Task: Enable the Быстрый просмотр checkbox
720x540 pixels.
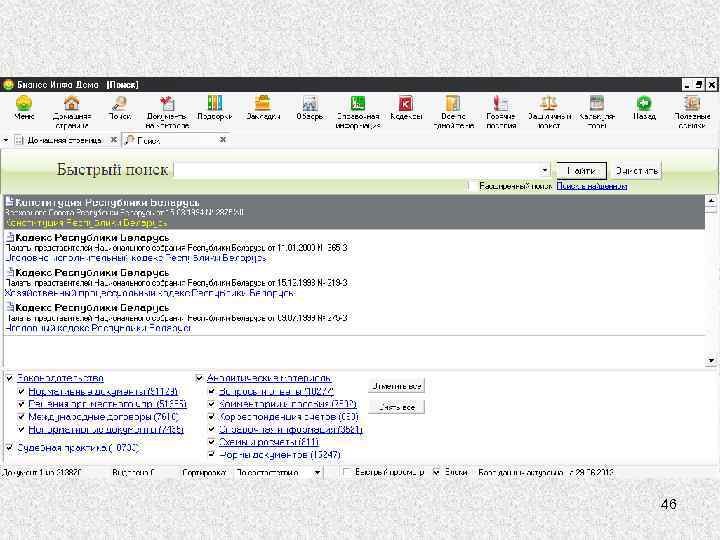Action: tap(348, 472)
